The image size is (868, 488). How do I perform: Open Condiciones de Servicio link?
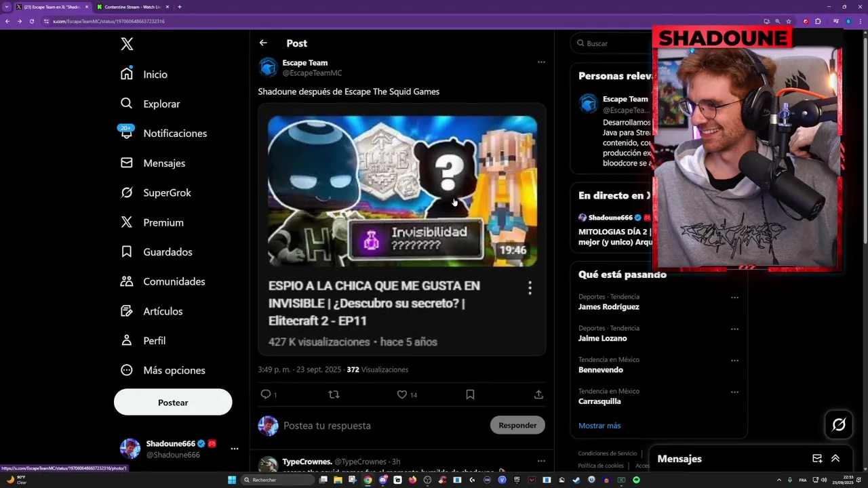607,453
